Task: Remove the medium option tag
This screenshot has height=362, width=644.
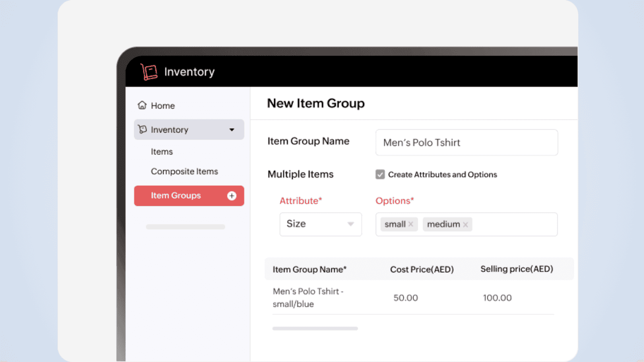Action: tap(465, 224)
